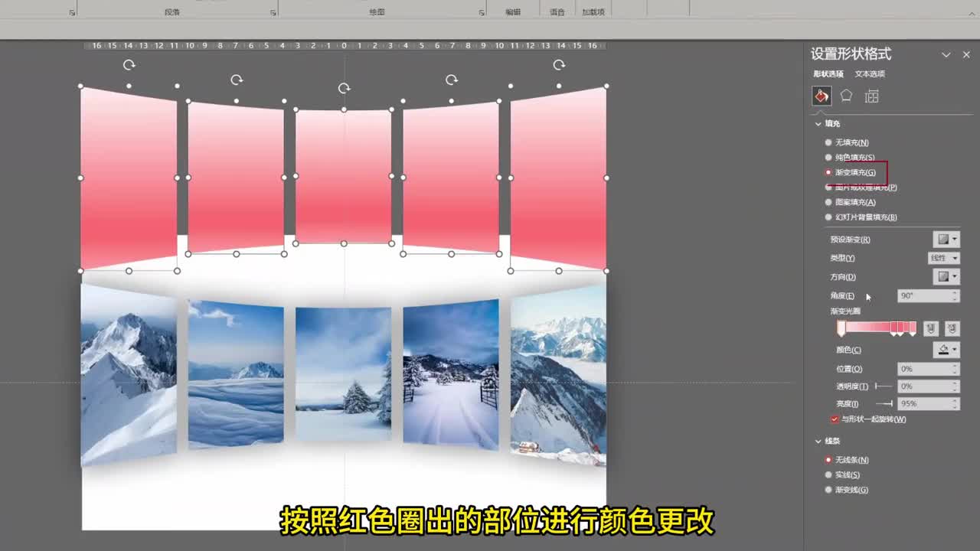The image size is (980, 551).
Task: Click the fill color bucket beside 颜色
Action: [942, 349]
